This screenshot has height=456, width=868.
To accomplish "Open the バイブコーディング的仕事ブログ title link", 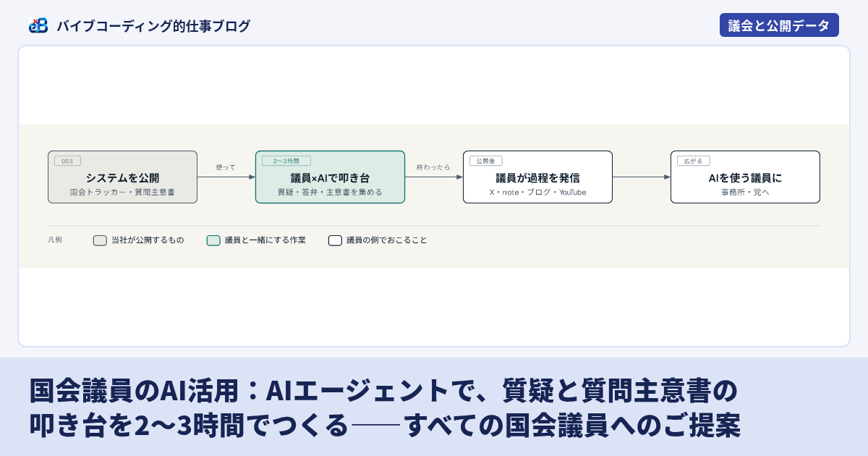I will pyautogui.click(x=153, y=26).
